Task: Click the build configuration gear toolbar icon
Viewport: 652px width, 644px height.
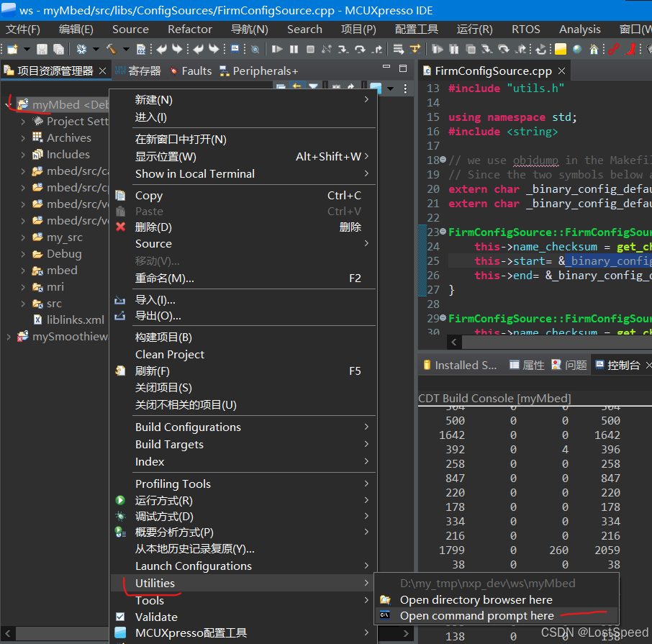Action: [x=81, y=49]
